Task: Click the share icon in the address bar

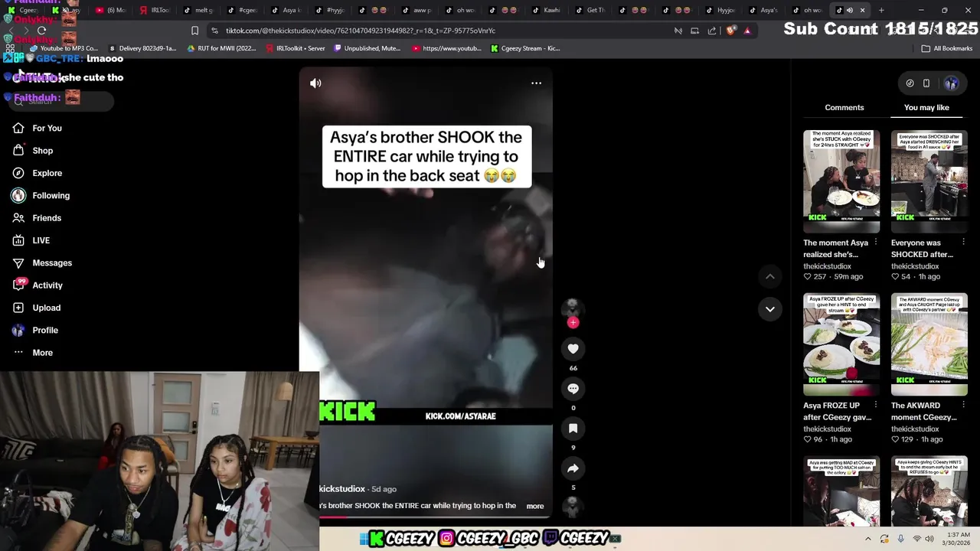Action: point(712,31)
